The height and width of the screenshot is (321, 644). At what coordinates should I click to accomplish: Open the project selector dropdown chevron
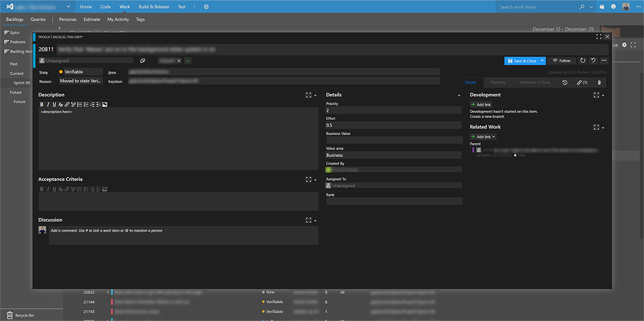[68, 6]
